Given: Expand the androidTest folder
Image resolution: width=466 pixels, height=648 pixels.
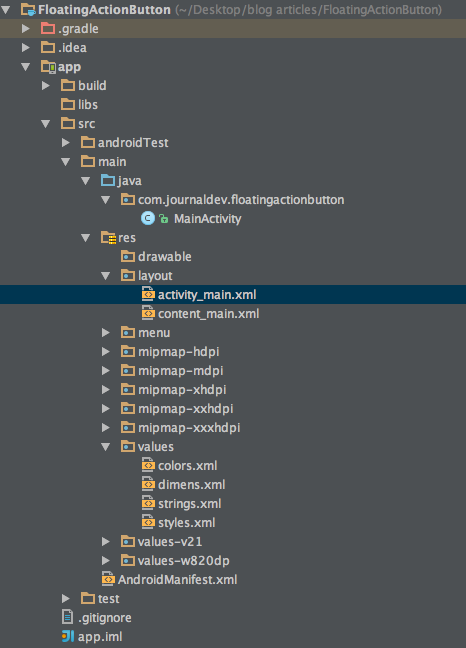Looking at the screenshot, I should tap(66, 143).
